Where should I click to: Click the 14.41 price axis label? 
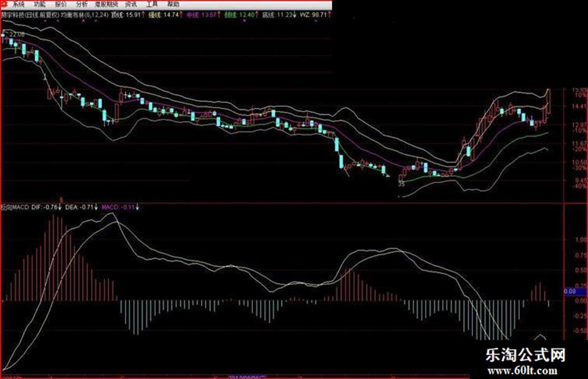580,106
